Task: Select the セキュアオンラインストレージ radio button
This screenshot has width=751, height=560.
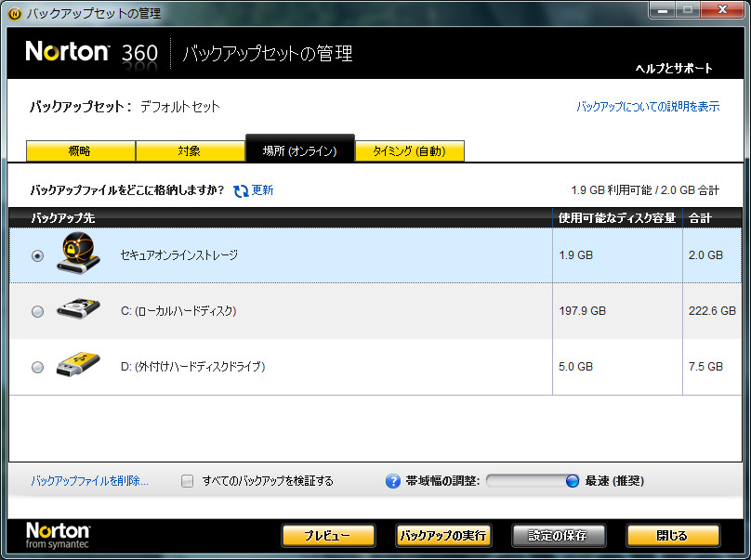Action: coord(36,254)
